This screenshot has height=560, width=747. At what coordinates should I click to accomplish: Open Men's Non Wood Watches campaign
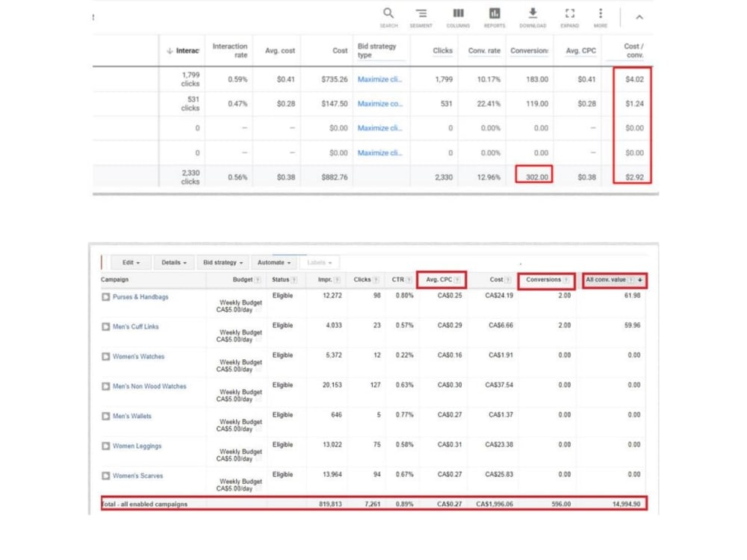[149, 387]
